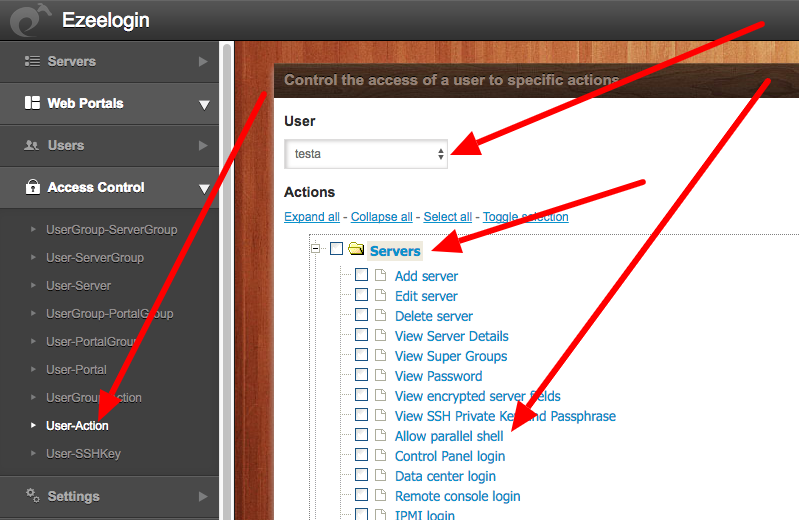The height and width of the screenshot is (520, 799).
Task: Click the Allow parallel shell link
Action: pos(449,436)
